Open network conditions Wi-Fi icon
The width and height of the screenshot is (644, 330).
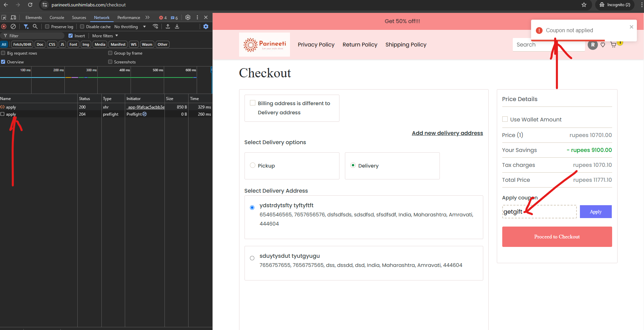pyautogui.click(x=155, y=26)
